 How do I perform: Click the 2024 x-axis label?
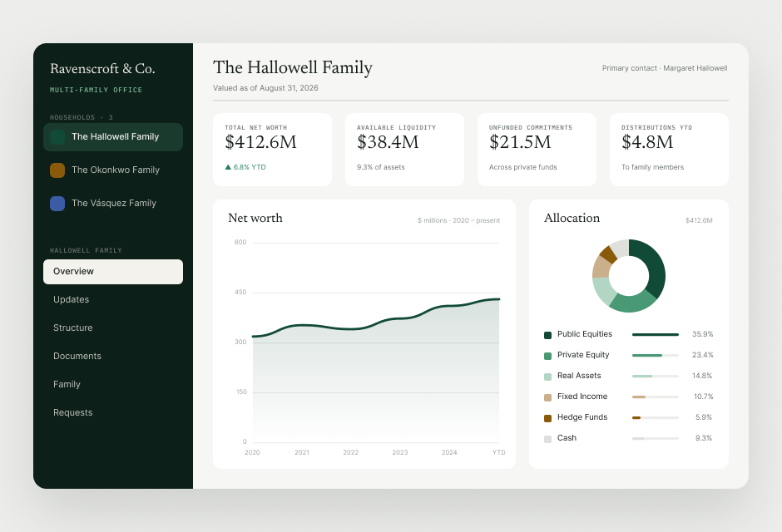click(x=449, y=453)
